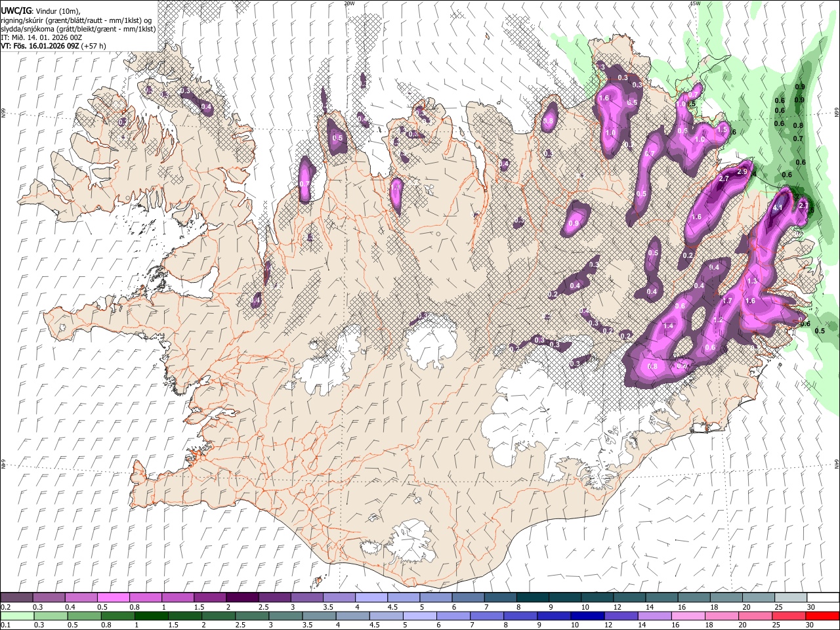Click the UWC/IG title label

(x=16, y=11)
